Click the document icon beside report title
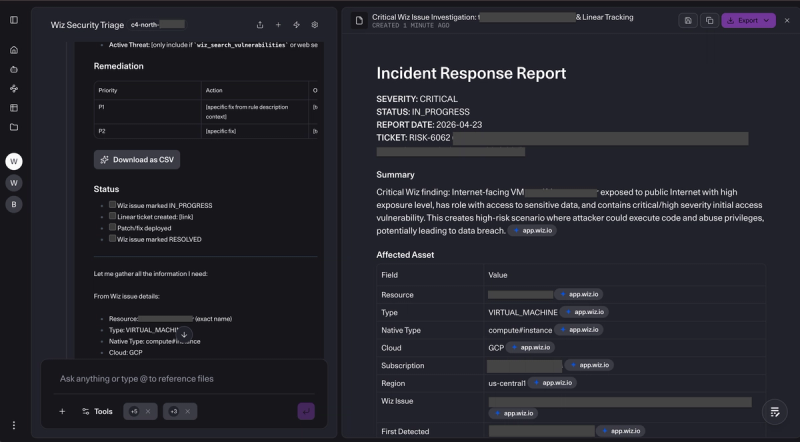 point(359,21)
